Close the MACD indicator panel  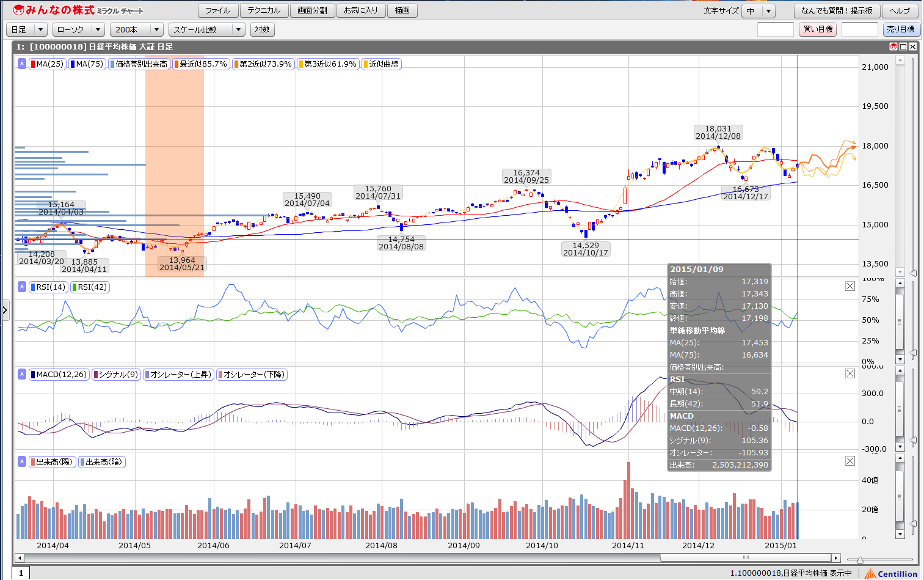point(849,373)
